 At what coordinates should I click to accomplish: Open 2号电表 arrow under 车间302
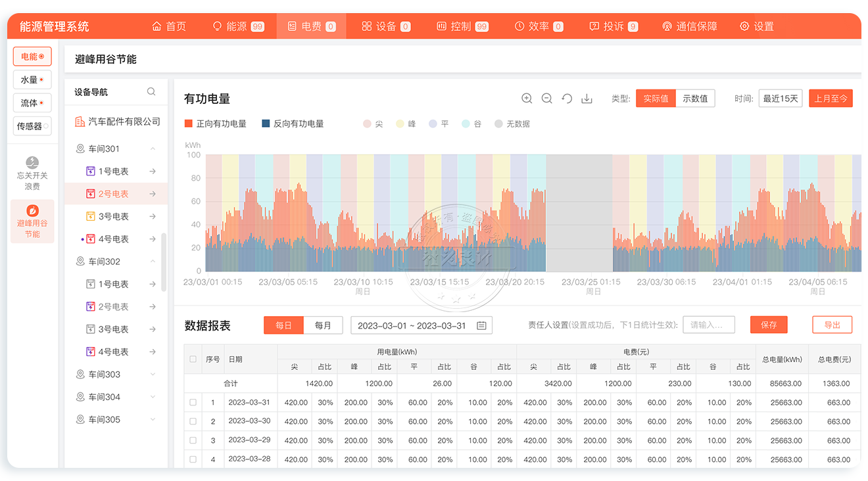point(153,307)
